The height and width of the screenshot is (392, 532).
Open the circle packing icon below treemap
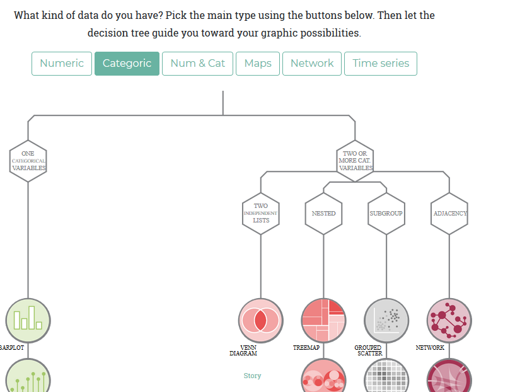(x=323, y=376)
